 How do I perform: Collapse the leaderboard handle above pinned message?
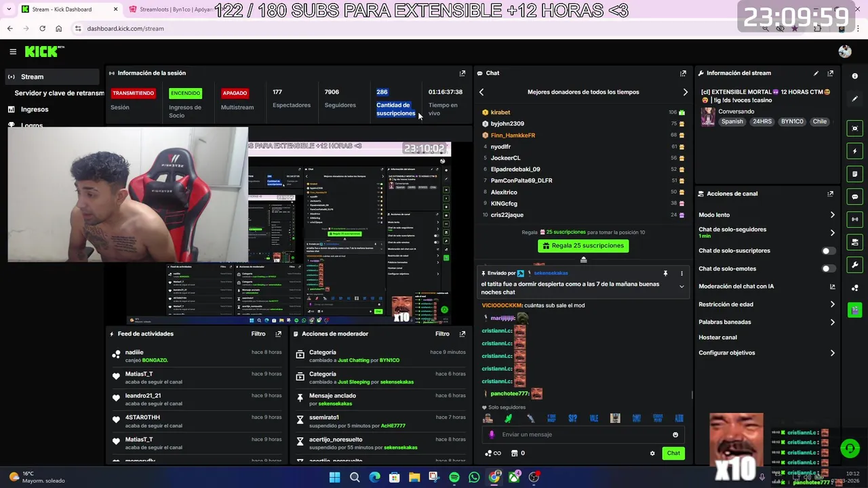583,260
